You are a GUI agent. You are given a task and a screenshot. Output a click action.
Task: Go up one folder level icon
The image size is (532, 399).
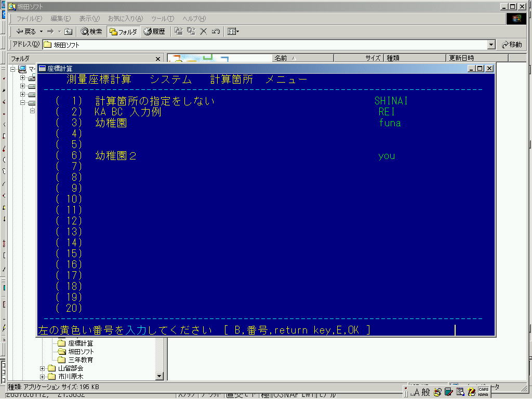pyautogui.click(x=69, y=32)
